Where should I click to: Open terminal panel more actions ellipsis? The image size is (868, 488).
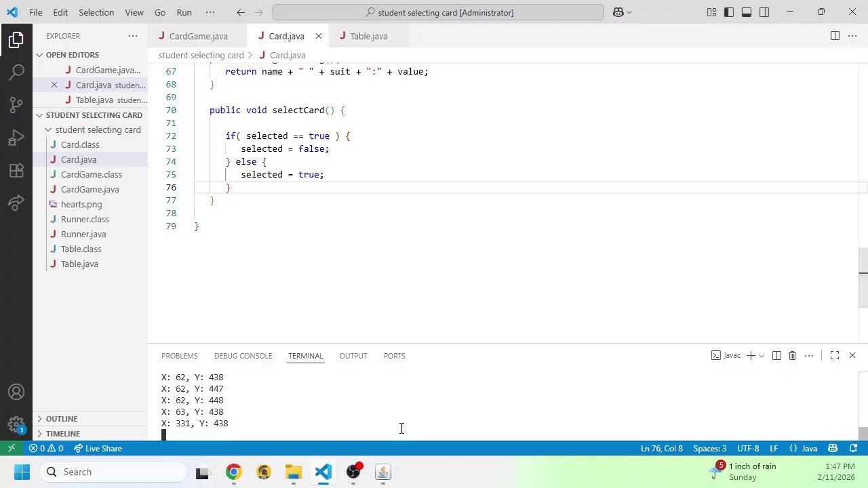(809, 356)
